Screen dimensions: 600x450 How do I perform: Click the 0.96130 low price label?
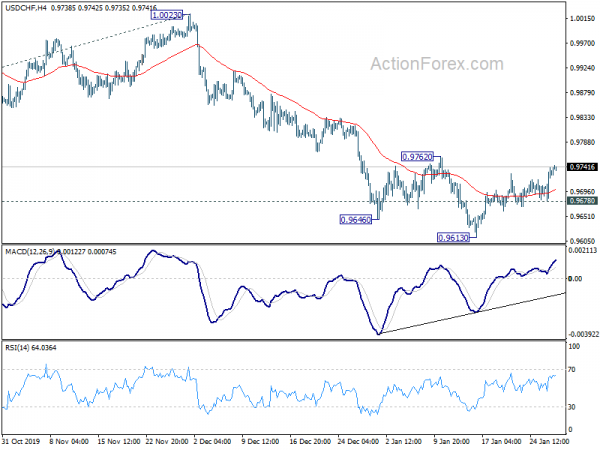(x=453, y=238)
